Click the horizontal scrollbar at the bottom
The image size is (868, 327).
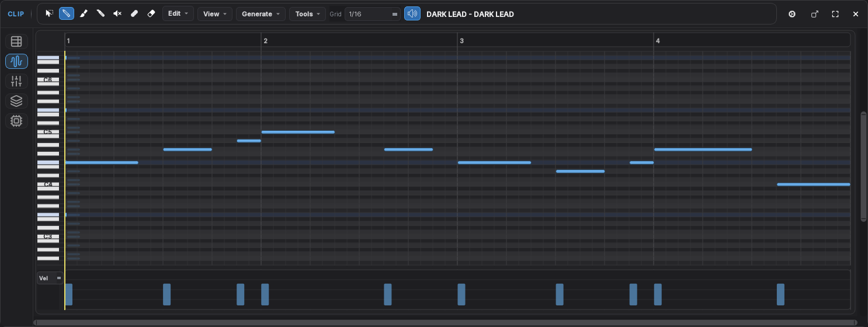(x=446, y=322)
